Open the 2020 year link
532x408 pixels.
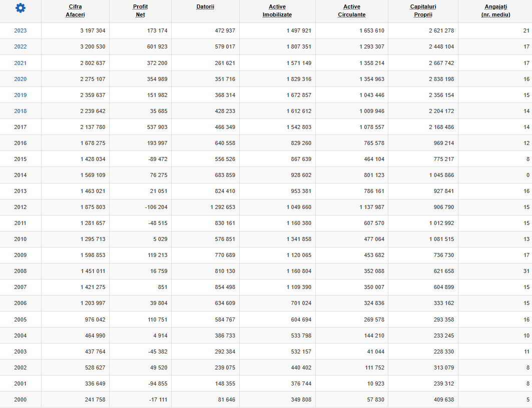tap(21, 79)
